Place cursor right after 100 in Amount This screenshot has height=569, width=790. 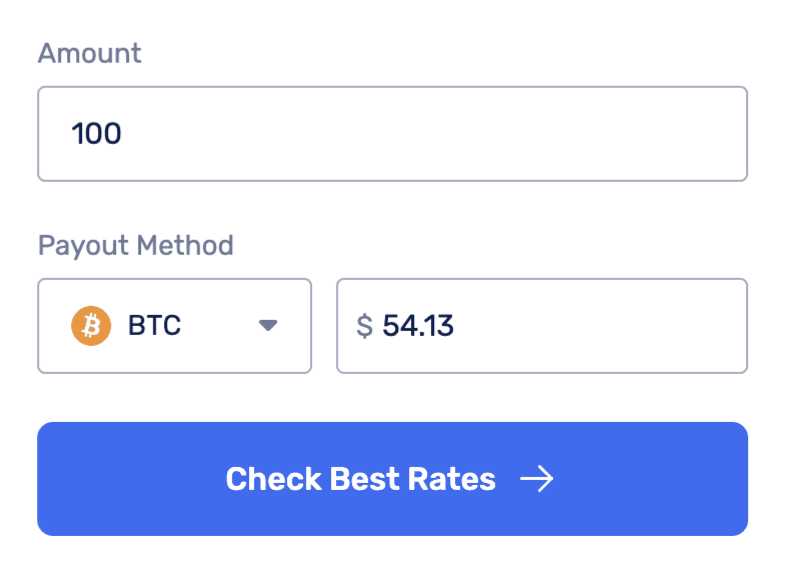pyautogui.click(x=124, y=134)
